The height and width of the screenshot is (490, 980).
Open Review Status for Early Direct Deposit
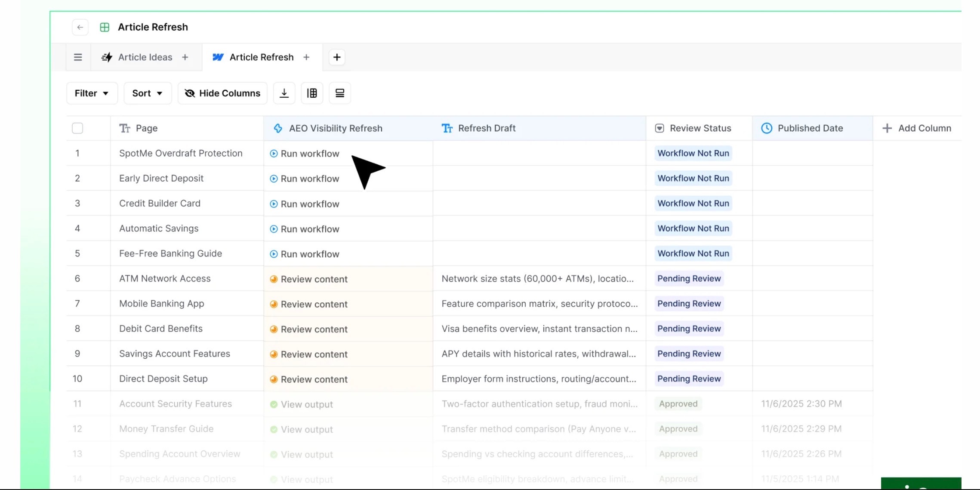[693, 178]
